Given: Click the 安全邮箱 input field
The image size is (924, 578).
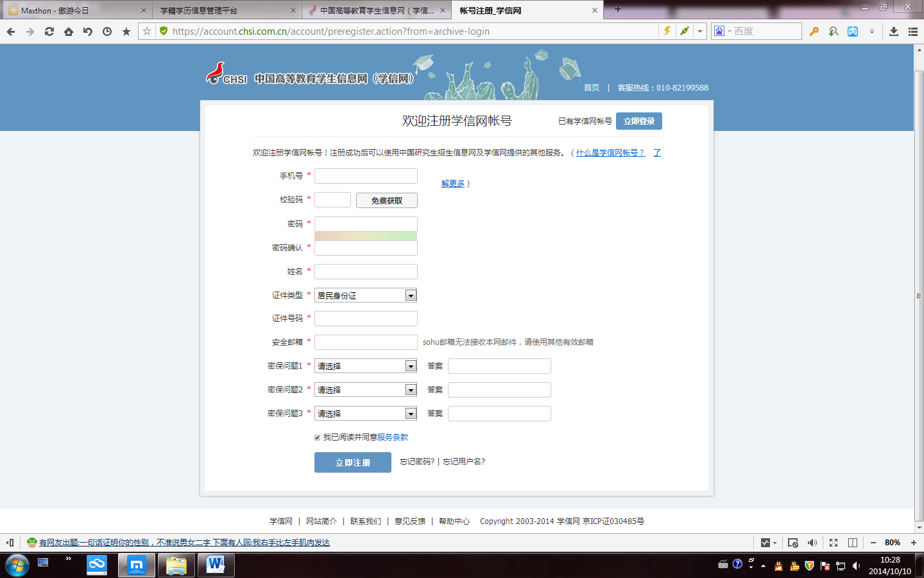Looking at the screenshot, I should 366,342.
